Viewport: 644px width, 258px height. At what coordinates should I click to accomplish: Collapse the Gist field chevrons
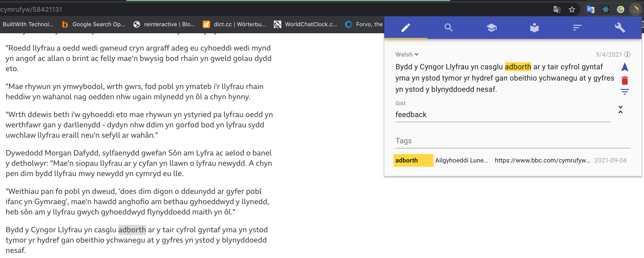pyautogui.click(x=621, y=110)
